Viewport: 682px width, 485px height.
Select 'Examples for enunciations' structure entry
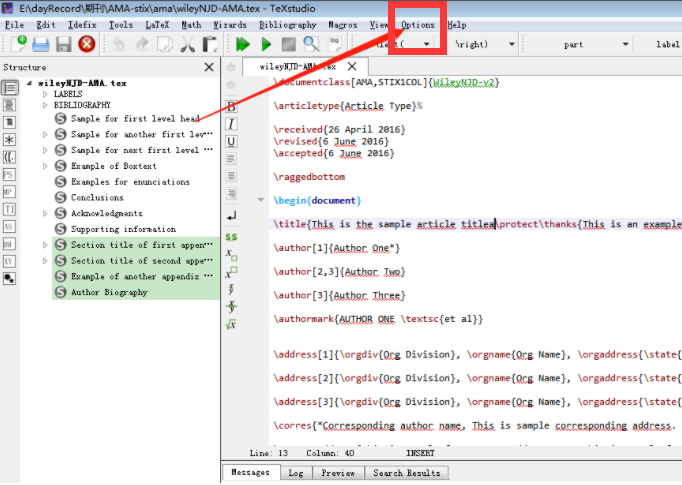point(130,182)
